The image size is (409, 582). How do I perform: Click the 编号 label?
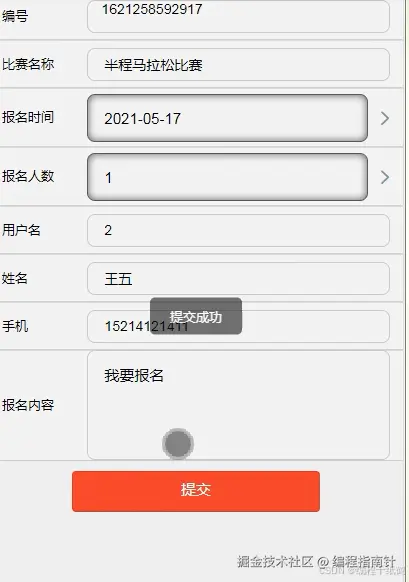[14, 16]
